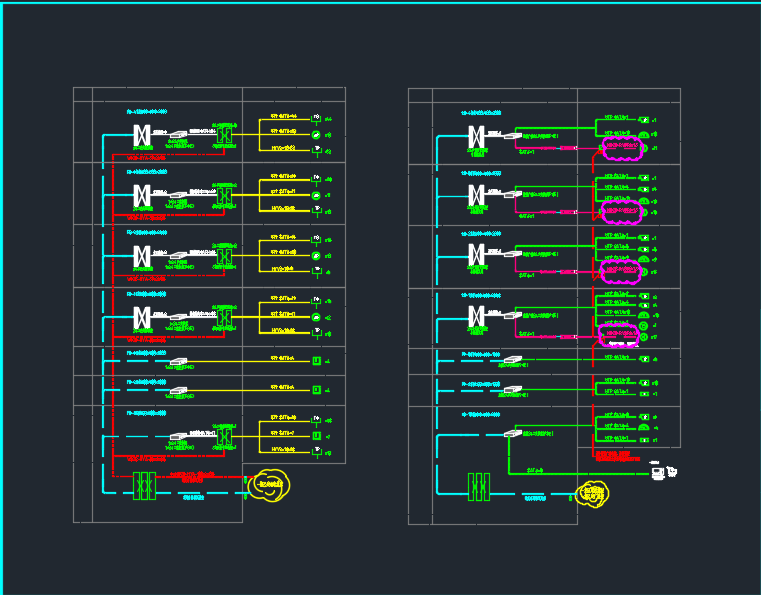Click the green junction box in the left diagram's second row

pyautogui.click(x=224, y=196)
